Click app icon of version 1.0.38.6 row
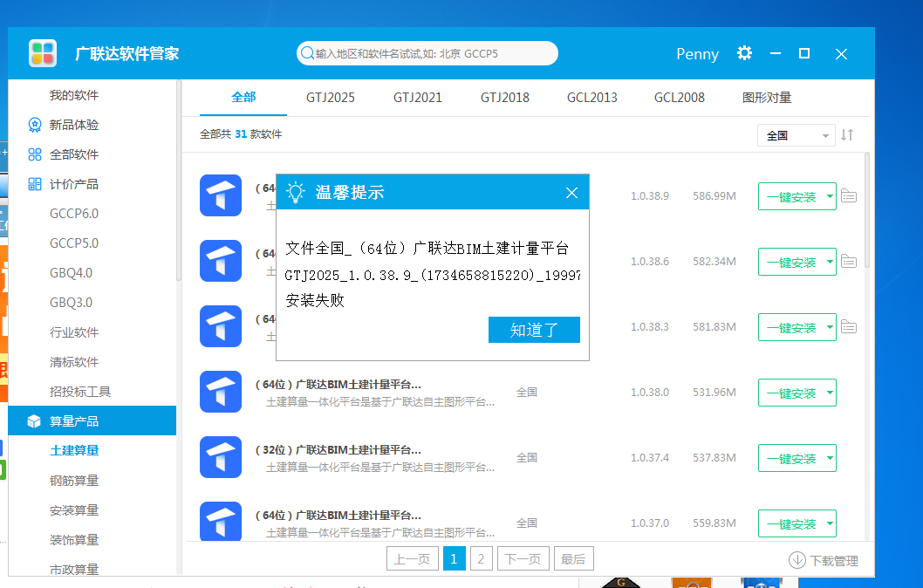Viewport: 923px width, 588px height. click(x=221, y=261)
